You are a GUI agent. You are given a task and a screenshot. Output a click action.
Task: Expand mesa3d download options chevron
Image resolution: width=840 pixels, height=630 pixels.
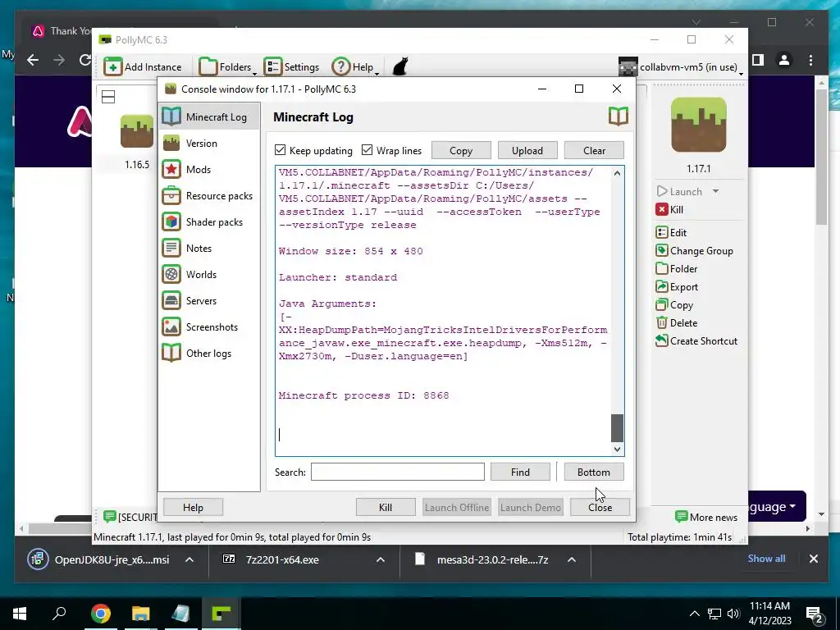[572, 559]
